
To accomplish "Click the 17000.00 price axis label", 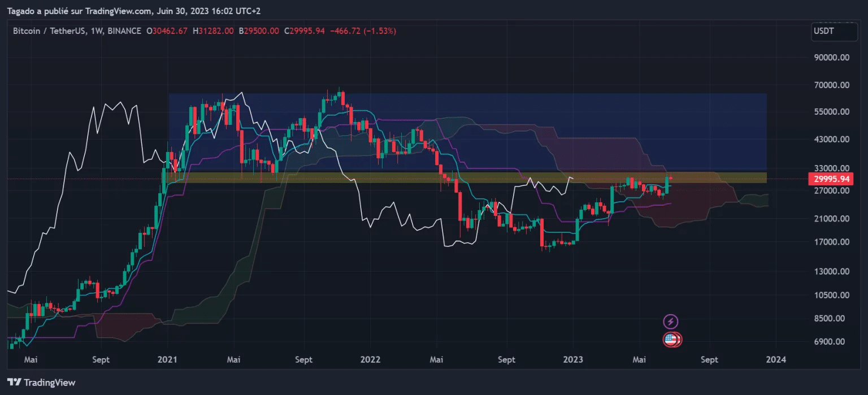I will (831, 242).
